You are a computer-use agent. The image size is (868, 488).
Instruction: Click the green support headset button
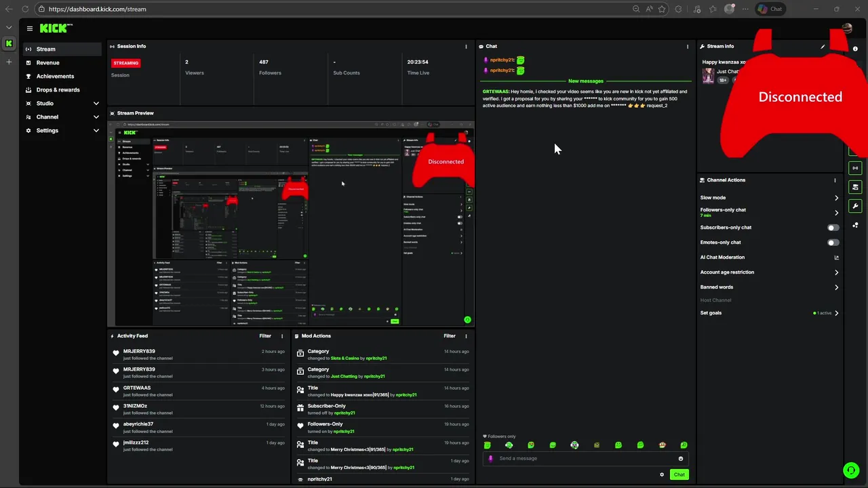(851, 470)
